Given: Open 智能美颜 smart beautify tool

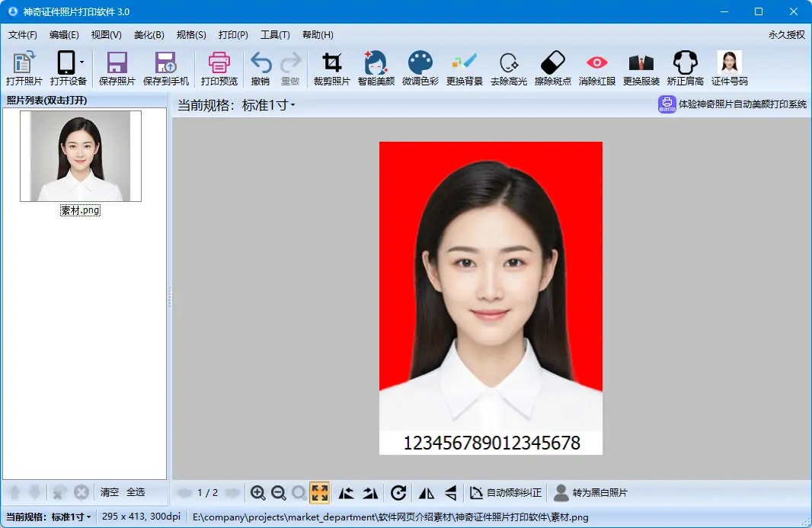Looking at the screenshot, I should (x=376, y=69).
